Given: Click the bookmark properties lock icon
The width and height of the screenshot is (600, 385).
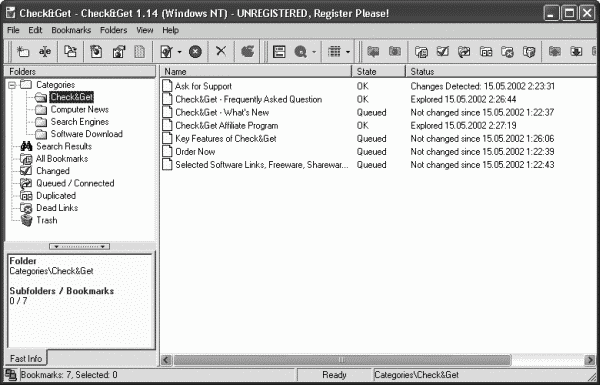Looking at the screenshot, I should point(118,52).
